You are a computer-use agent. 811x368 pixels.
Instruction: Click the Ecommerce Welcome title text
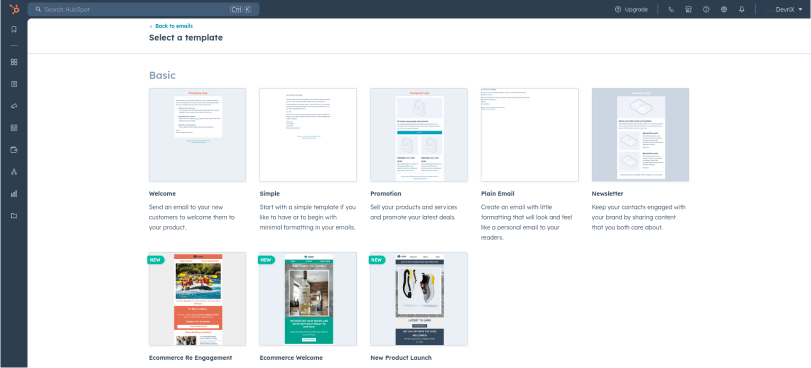291,358
